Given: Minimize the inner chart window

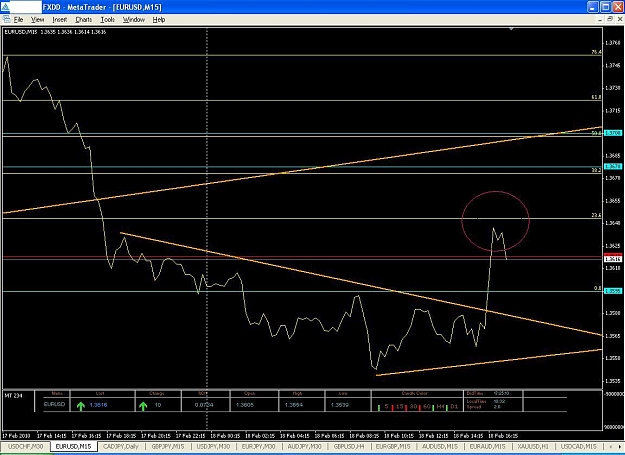Looking at the screenshot, I should (x=601, y=20).
